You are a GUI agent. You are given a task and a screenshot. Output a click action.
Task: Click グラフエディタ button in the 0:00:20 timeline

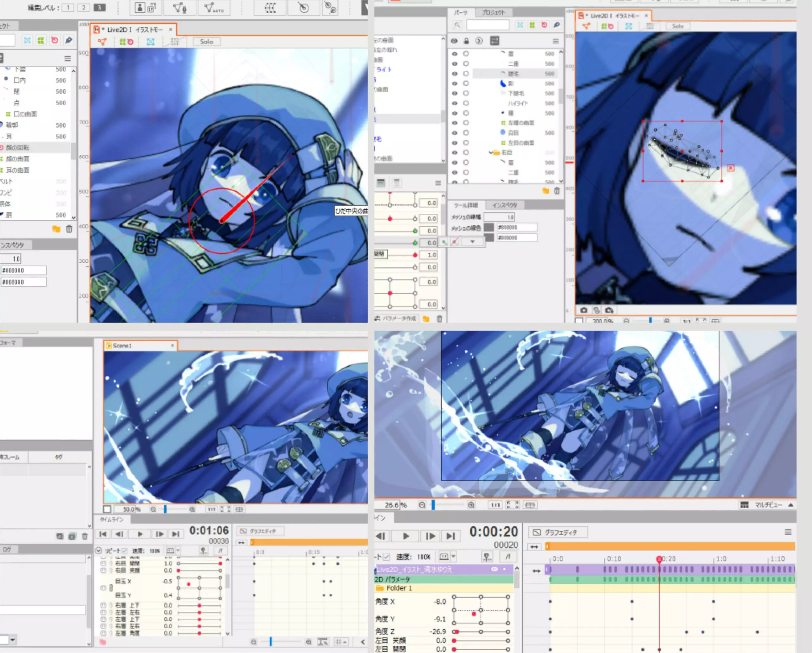click(x=558, y=532)
